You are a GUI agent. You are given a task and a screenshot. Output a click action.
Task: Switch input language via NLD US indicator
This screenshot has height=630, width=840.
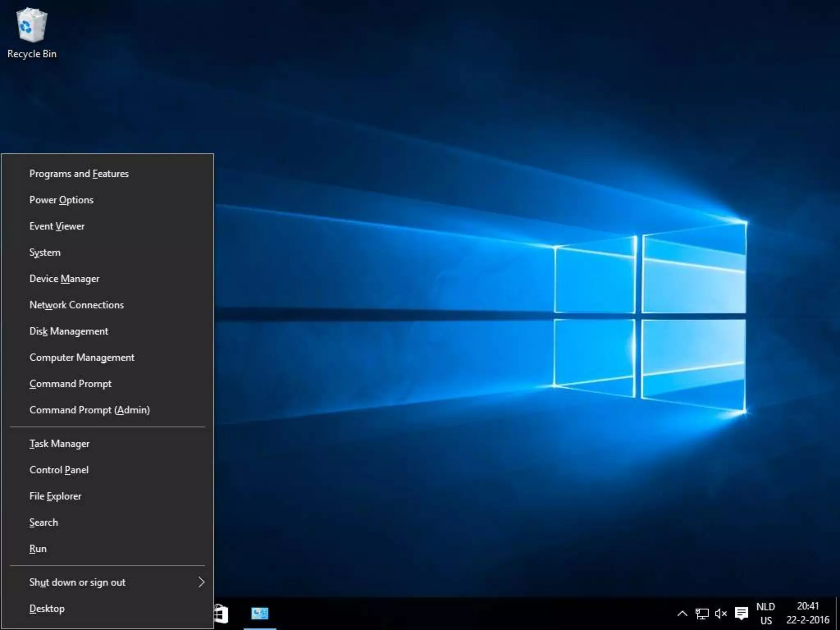(x=766, y=614)
